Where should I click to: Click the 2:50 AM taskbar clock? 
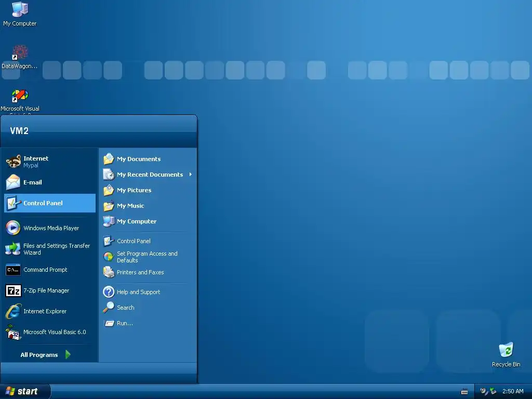pos(513,391)
